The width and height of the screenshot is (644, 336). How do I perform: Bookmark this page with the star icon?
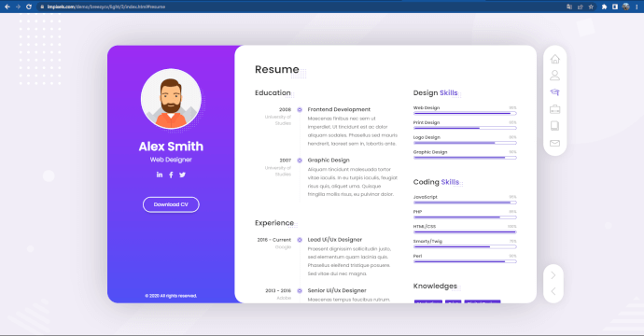click(x=591, y=7)
